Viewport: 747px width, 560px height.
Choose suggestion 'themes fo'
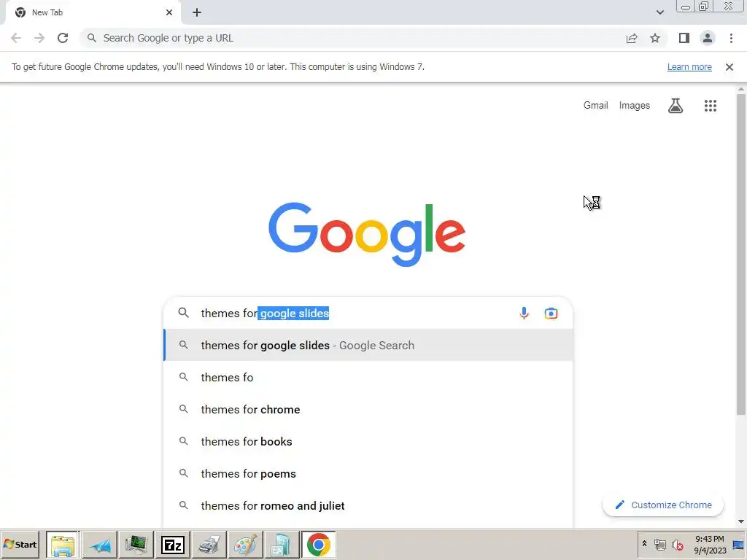368,377
